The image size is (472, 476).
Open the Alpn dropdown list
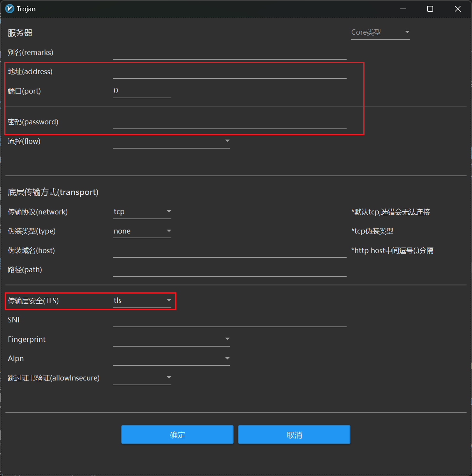(171, 359)
